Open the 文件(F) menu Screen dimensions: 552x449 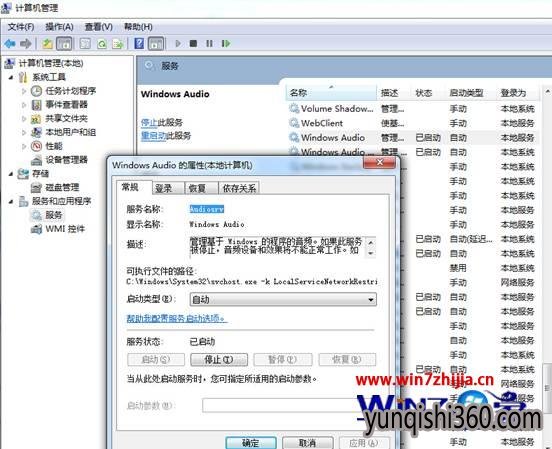(21, 27)
